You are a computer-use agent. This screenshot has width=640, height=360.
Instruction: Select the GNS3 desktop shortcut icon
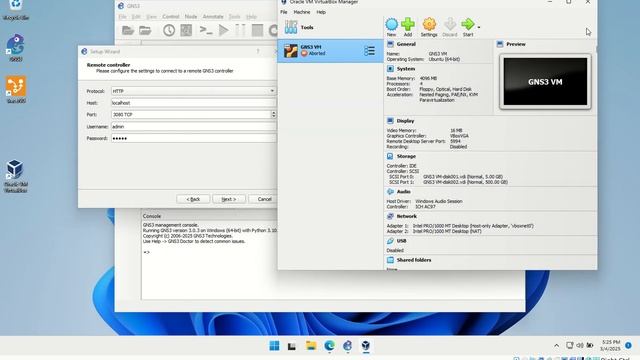click(x=16, y=48)
